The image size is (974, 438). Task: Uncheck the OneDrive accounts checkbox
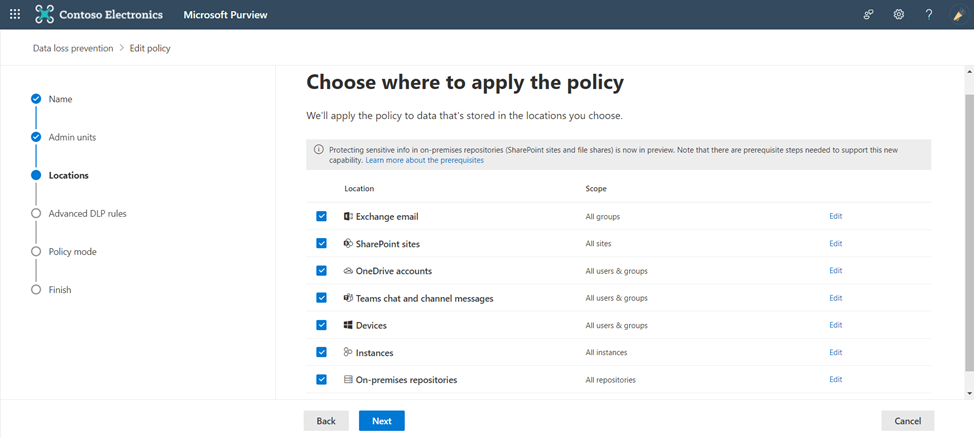coord(321,271)
